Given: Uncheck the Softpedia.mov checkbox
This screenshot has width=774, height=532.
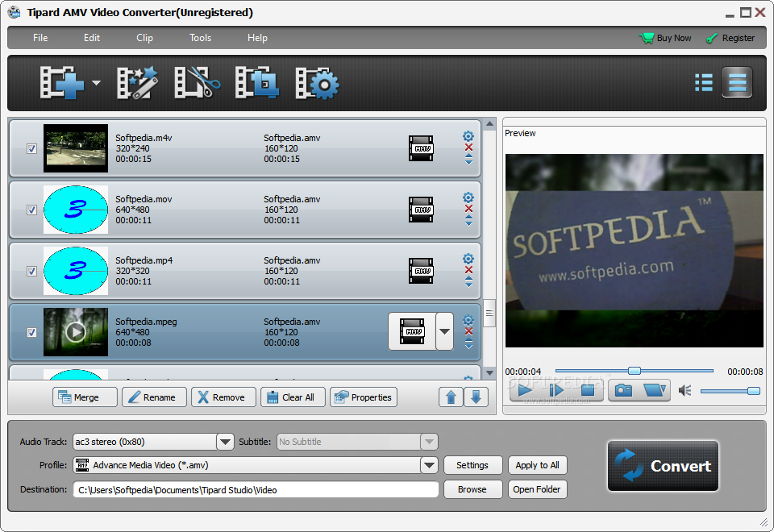Looking at the screenshot, I should pos(31,210).
